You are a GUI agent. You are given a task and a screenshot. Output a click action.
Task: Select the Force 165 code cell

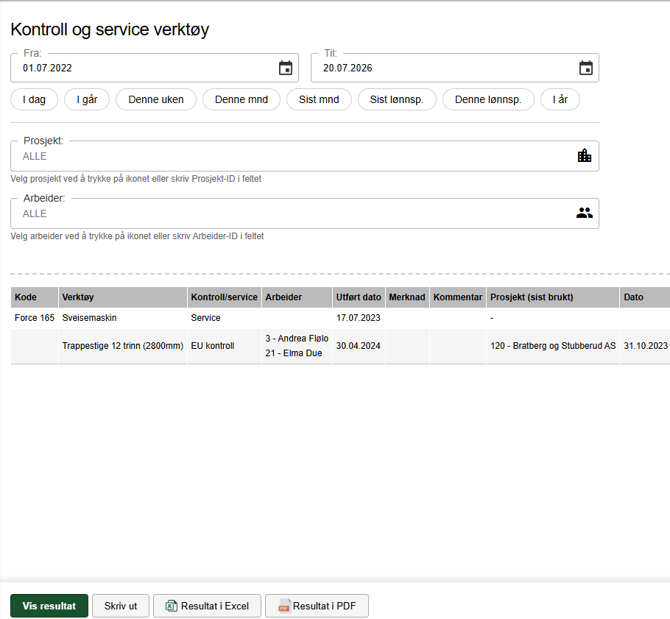(x=35, y=318)
